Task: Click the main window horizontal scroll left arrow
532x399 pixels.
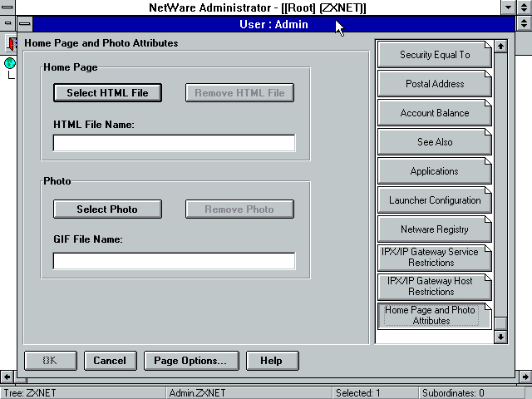Action: tap(7, 377)
